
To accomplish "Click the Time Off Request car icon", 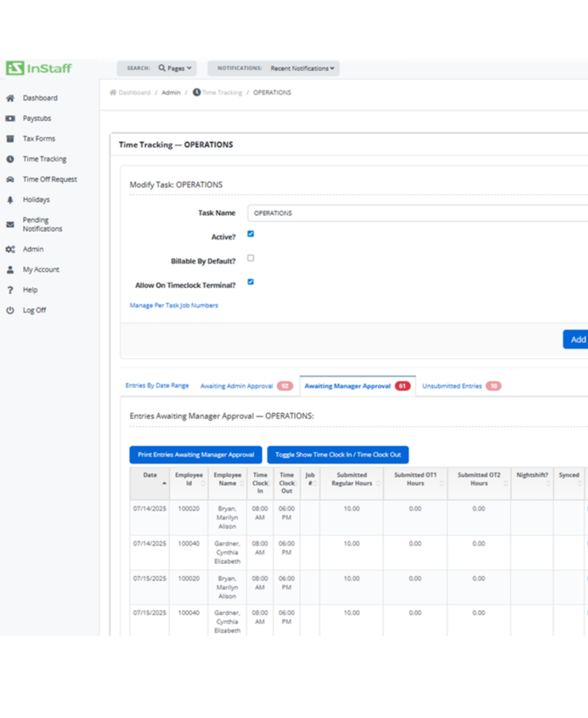I will pyautogui.click(x=10, y=179).
